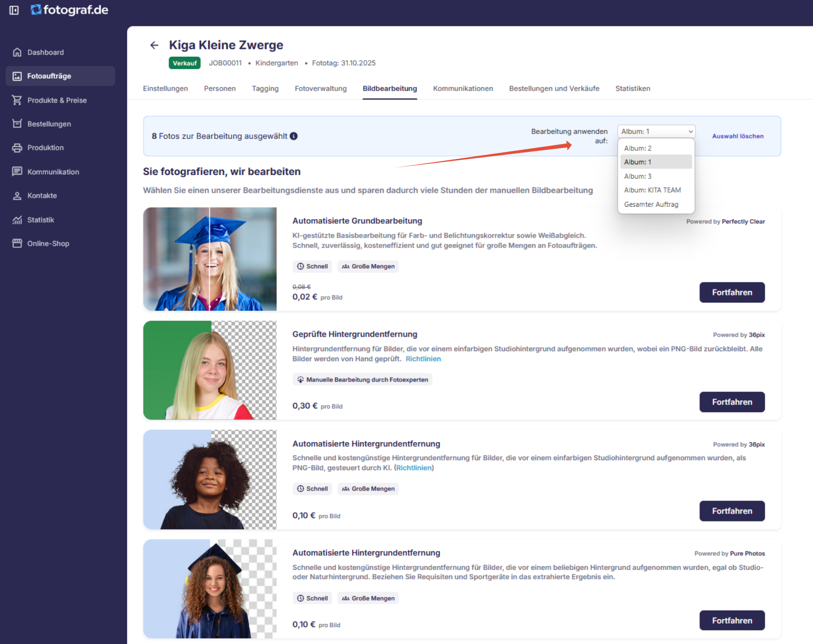Viewport: 813px width, 644px height.
Task: Select the Fotoaufträge image icon
Action: [17, 76]
